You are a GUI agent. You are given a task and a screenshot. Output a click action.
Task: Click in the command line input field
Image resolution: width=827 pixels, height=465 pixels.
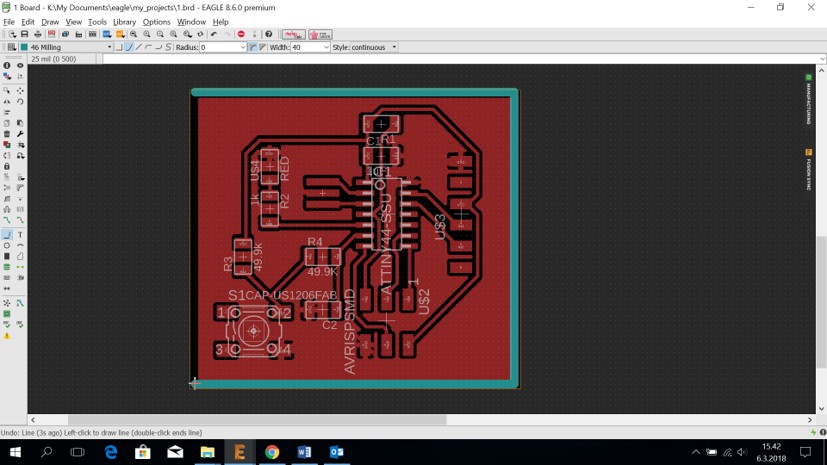(x=460, y=59)
